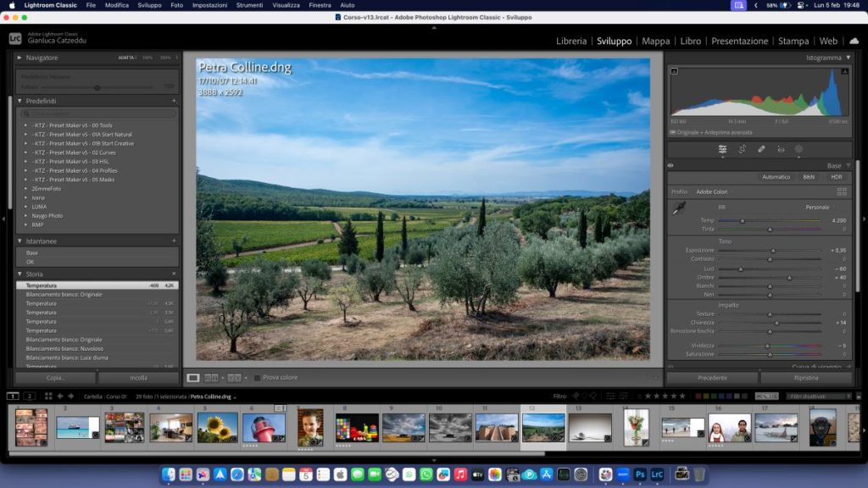Expand the Navigatore panel
This screenshot has height=488, width=868.
coord(19,58)
